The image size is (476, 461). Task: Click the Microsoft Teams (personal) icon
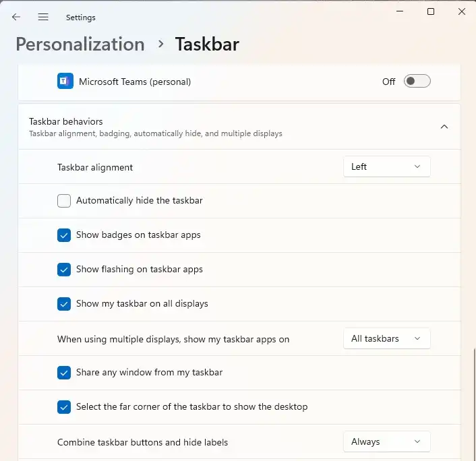pos(65,82)
